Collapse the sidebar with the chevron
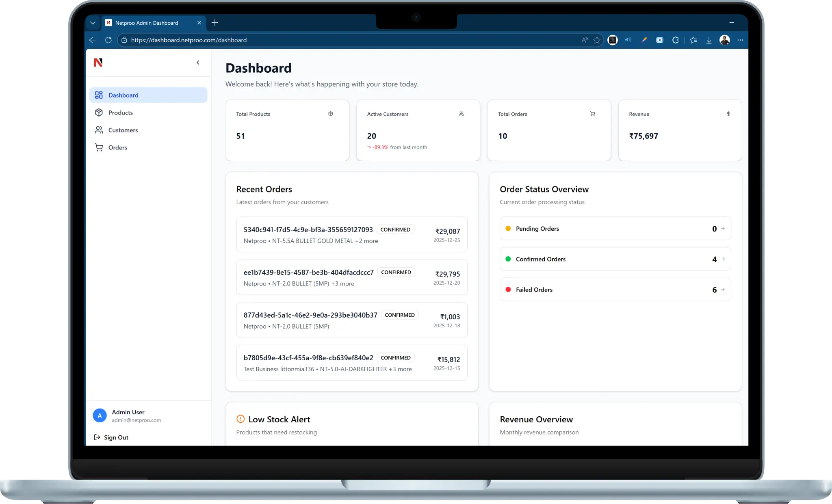This screenshot has height=504, width=832. tap(198, 62)
